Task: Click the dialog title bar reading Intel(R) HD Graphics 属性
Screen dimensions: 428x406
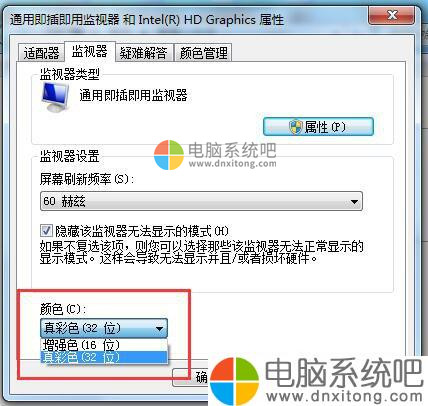Action: pyautogui.click(x=147, y=20)
